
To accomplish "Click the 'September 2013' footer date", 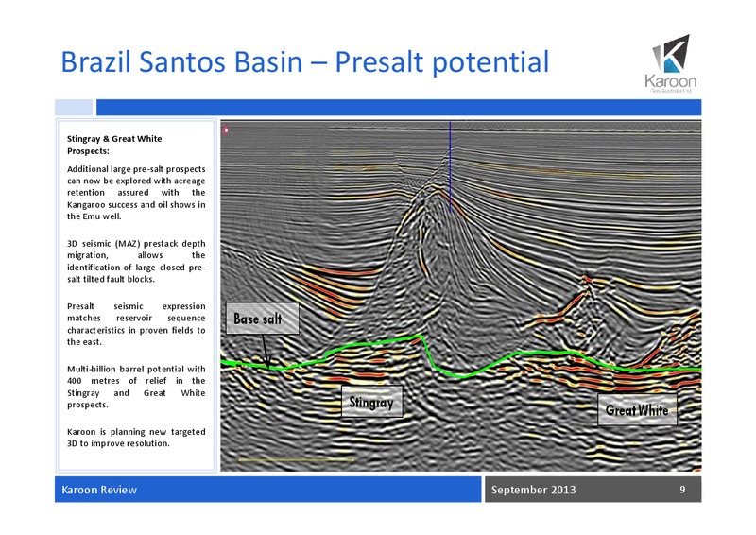I will point(533,490).
